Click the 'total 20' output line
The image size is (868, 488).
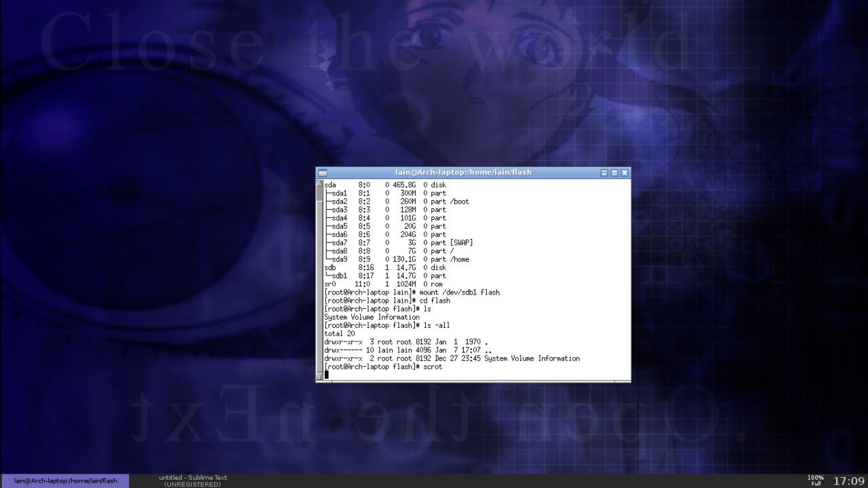[339, 333]
